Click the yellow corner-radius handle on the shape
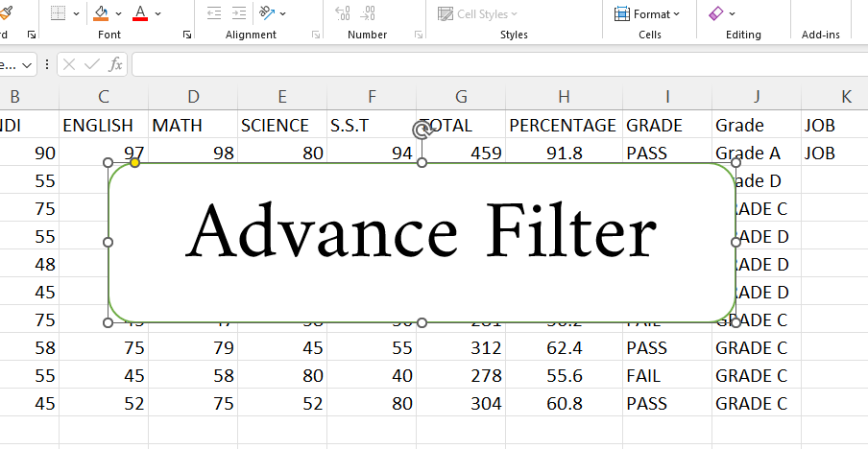The image size is (868, 449). [x=135, y=163]
